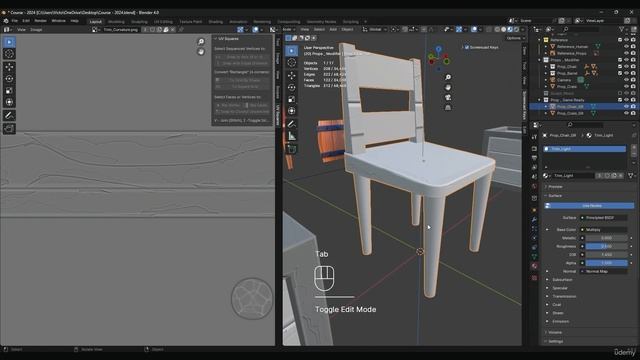640x360 pixels.
Task: Expand the Specular section
Action: pos(560,288)
